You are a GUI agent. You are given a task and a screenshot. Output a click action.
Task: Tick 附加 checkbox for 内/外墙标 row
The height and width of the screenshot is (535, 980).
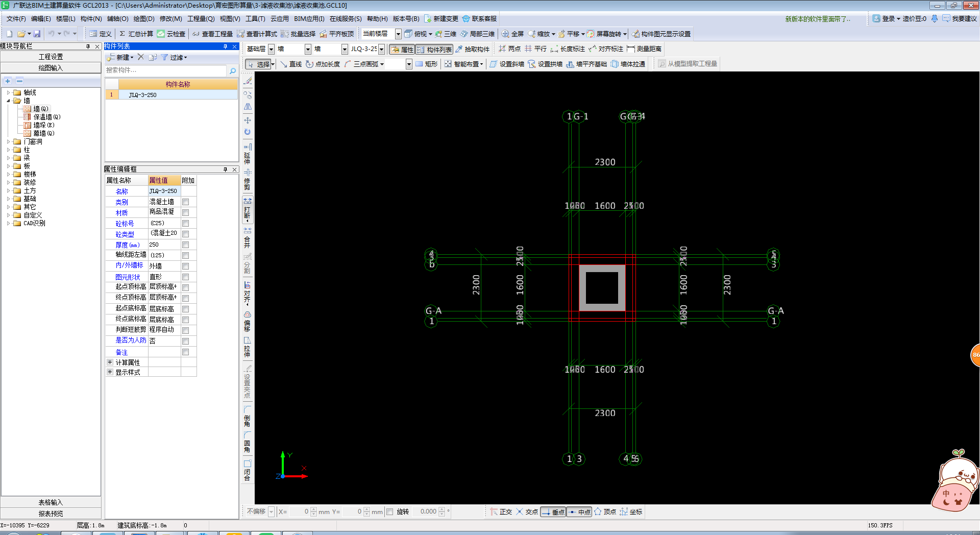point(186,266)
